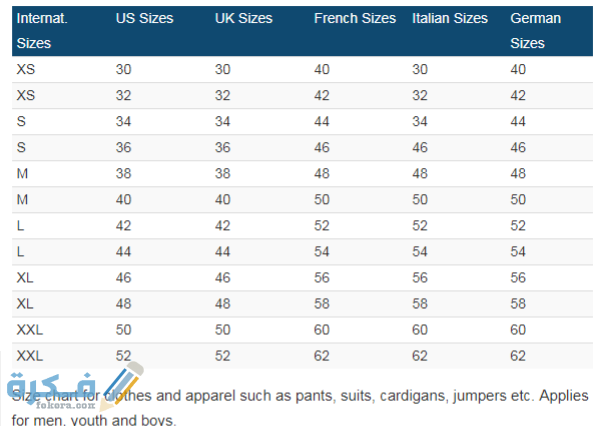The height and width of the screenshot is (426, 602).
Task: Select the "Italian Sizes" column header
Action: [x=452, y=19]
